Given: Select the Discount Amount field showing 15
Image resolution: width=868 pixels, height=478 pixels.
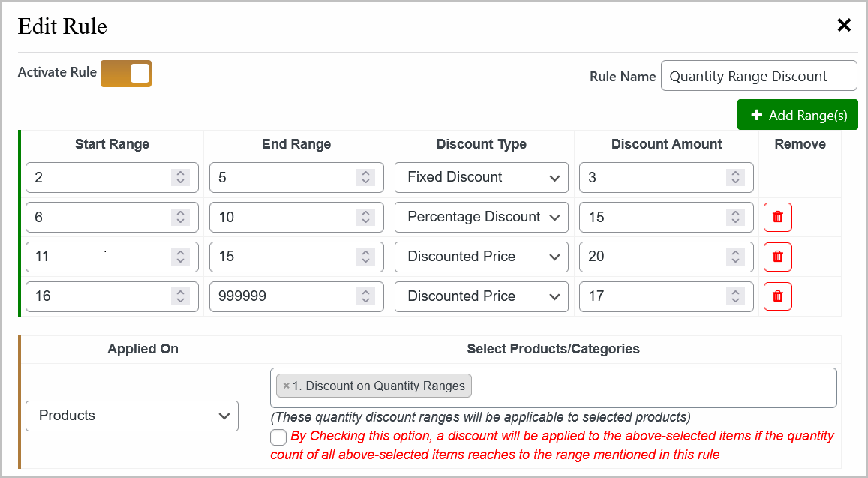Looking at the screenshot, I should (x=653, y=217).
